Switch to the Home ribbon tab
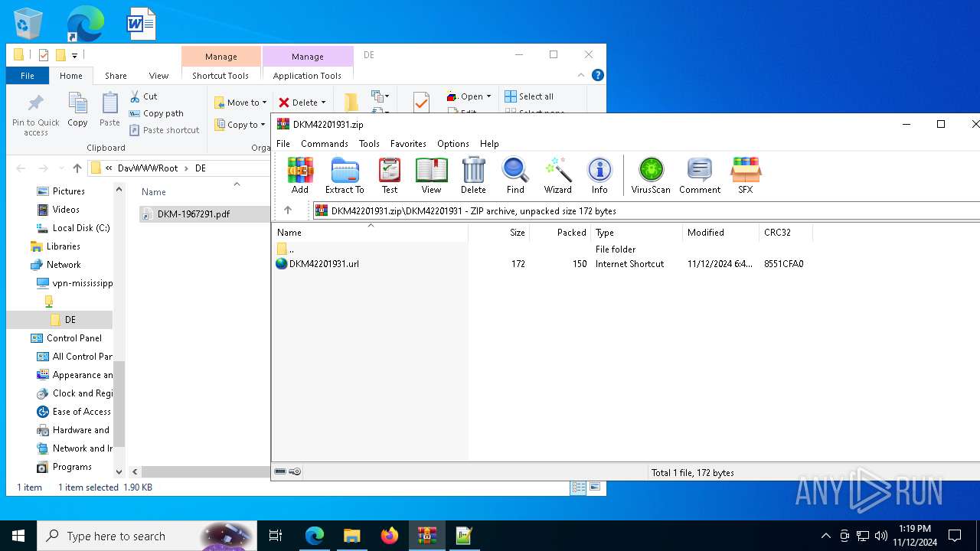 [x=71, y=76]
